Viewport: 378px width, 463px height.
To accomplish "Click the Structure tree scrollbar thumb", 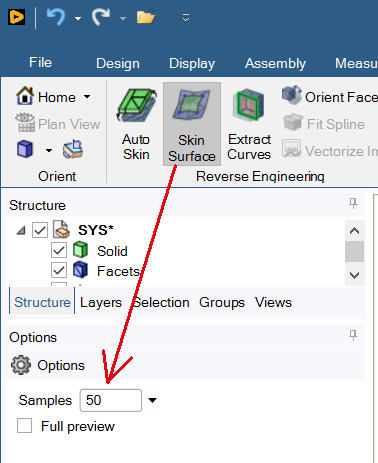I will 354,251.
